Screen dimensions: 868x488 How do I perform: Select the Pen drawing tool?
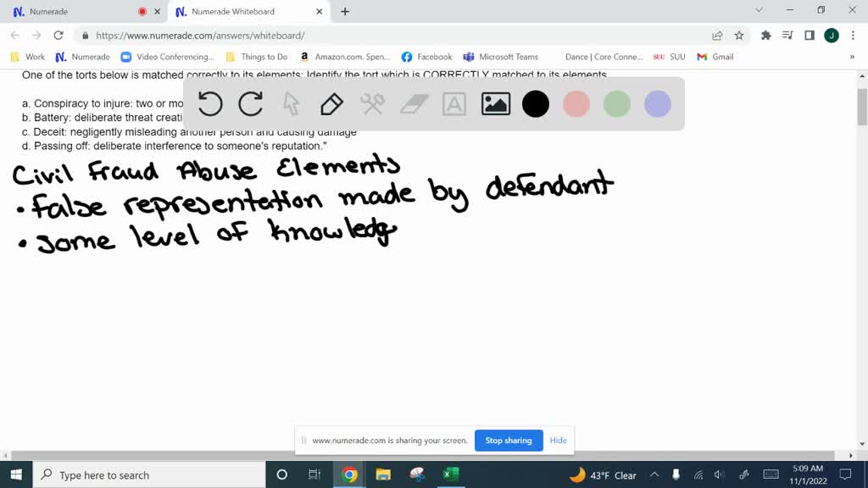[331, 103]
